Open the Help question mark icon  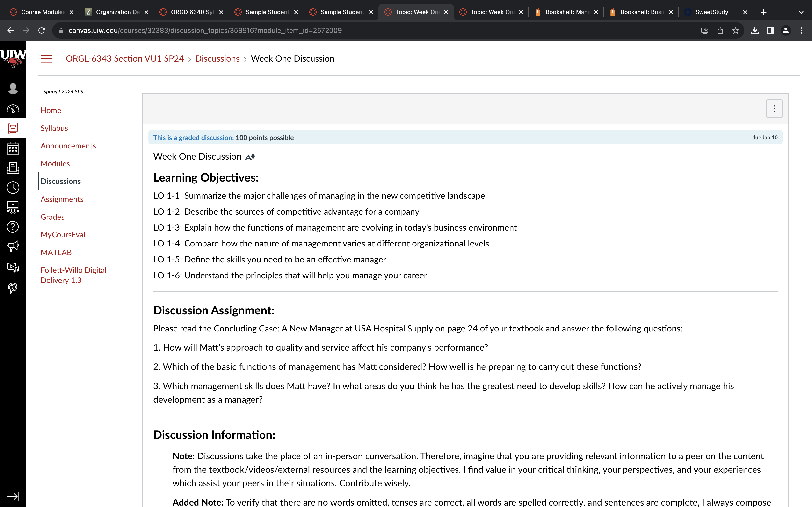(x=13, y=227)
